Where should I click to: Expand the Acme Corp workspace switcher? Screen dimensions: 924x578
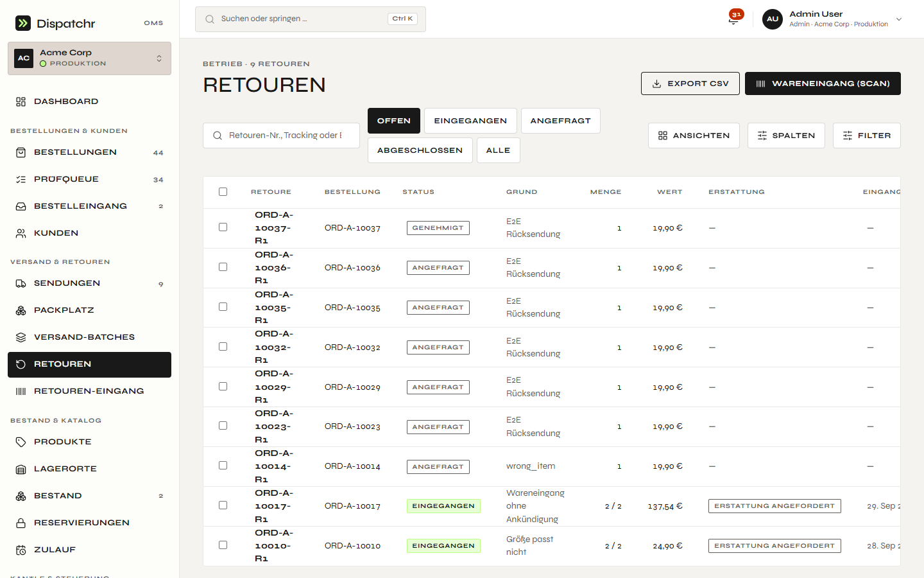click(x=89, y=58)
